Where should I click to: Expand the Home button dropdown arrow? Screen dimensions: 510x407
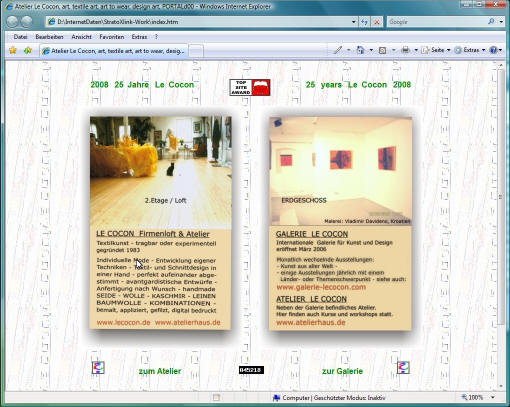[371, 50]
